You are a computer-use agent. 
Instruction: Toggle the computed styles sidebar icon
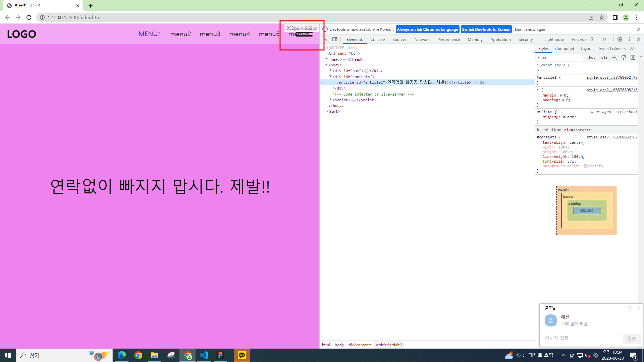click(x=633, y=57)
